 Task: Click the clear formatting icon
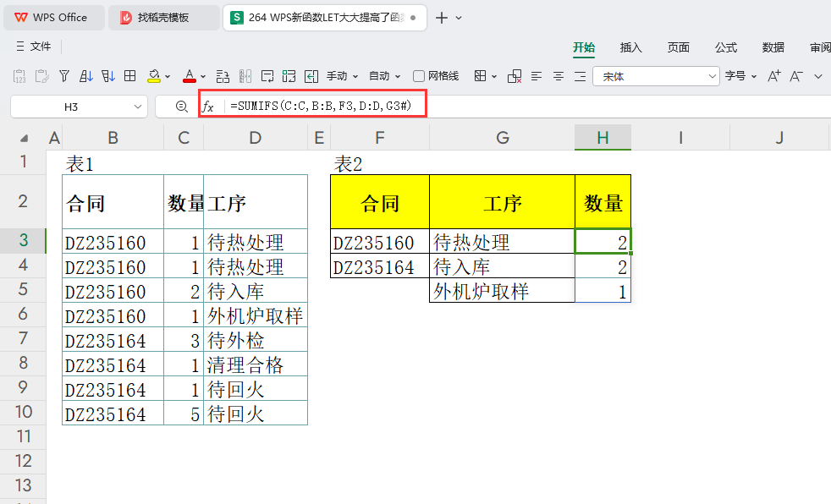(x=514, y=76)
